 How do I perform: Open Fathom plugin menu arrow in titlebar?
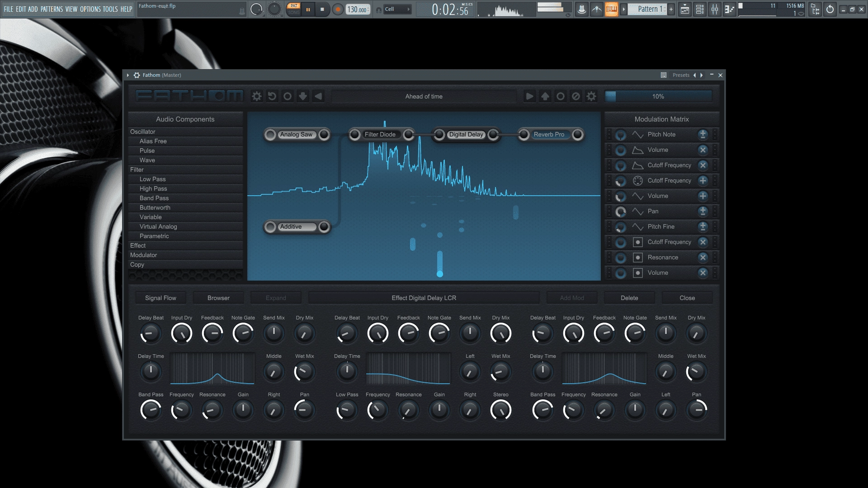(128, 75)
